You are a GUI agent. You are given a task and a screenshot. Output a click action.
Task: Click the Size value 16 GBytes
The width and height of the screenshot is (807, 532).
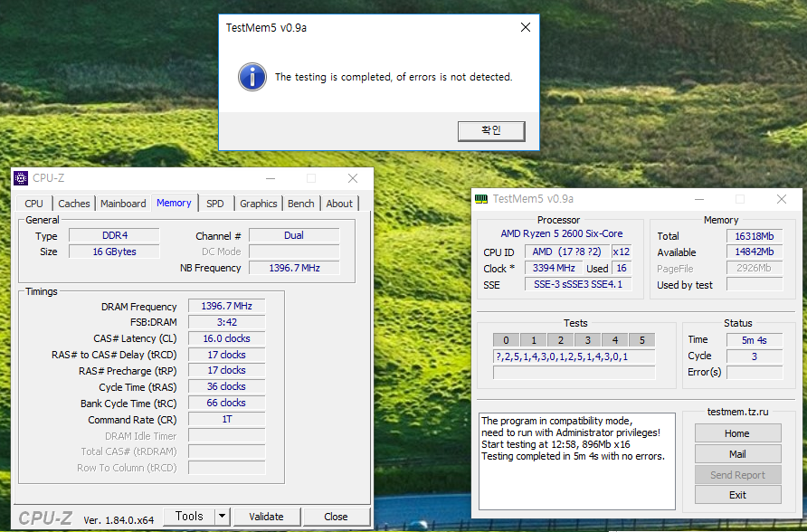(x=114, y=252)
